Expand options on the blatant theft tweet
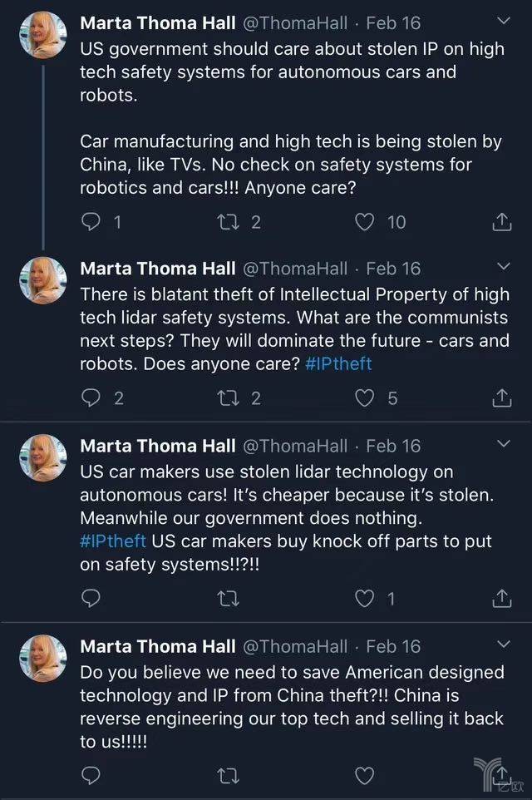The width and height of the screenshot is (532, 800). pyautogui.click(x=503, y=266)
